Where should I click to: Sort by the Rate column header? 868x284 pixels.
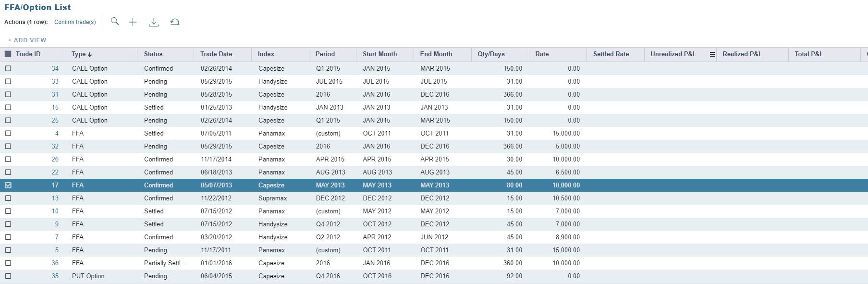pos(542,54)
